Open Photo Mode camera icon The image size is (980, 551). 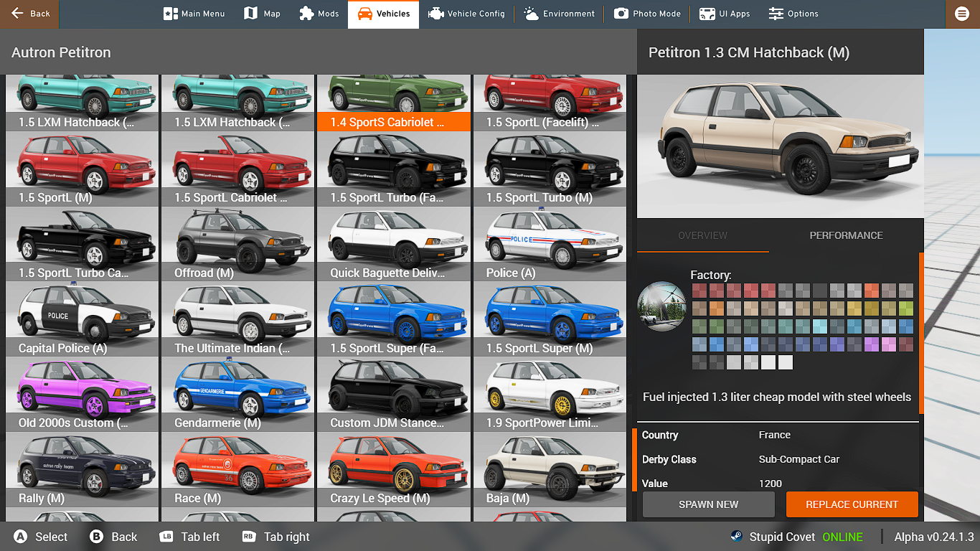click(621, 14)
